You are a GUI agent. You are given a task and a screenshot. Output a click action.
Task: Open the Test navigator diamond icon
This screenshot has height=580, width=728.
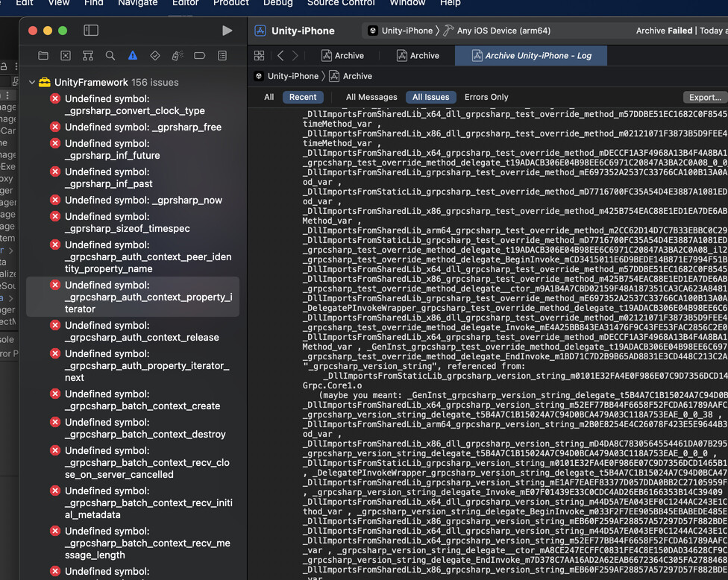tap(155, 56)
